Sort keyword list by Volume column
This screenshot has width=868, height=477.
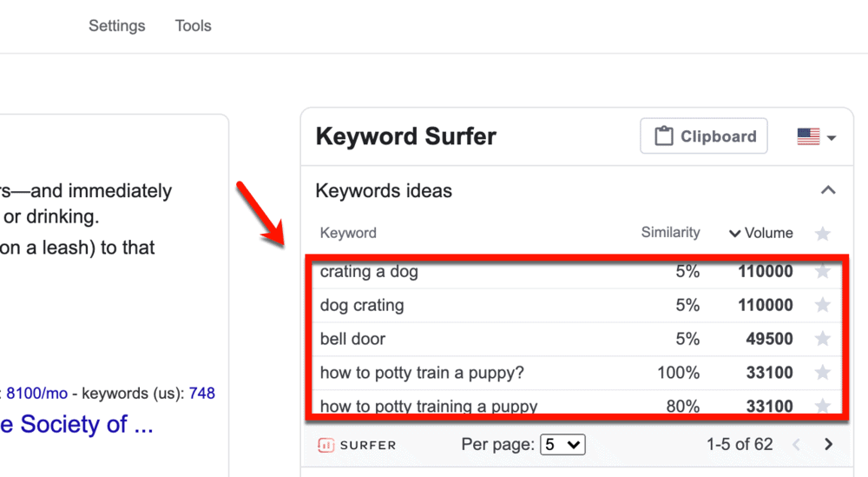pyautogui.click(x=761, y=233)
